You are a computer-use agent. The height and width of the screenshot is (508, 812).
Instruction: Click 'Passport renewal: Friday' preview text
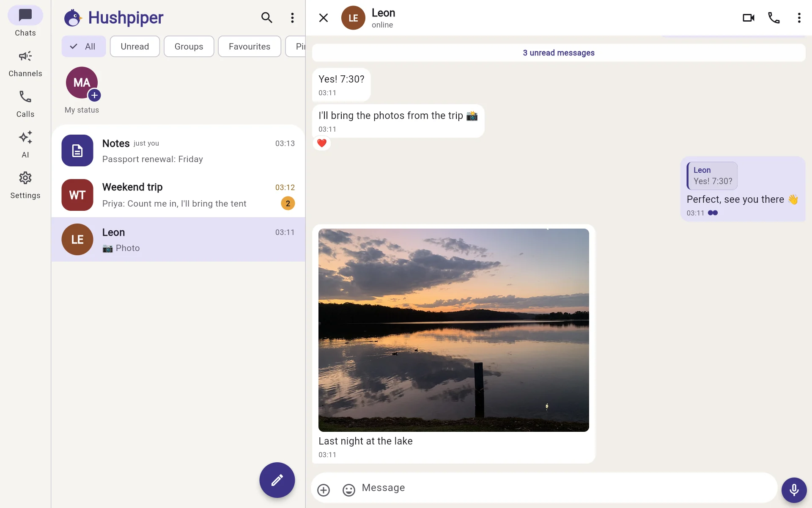(x=153, y=159)
